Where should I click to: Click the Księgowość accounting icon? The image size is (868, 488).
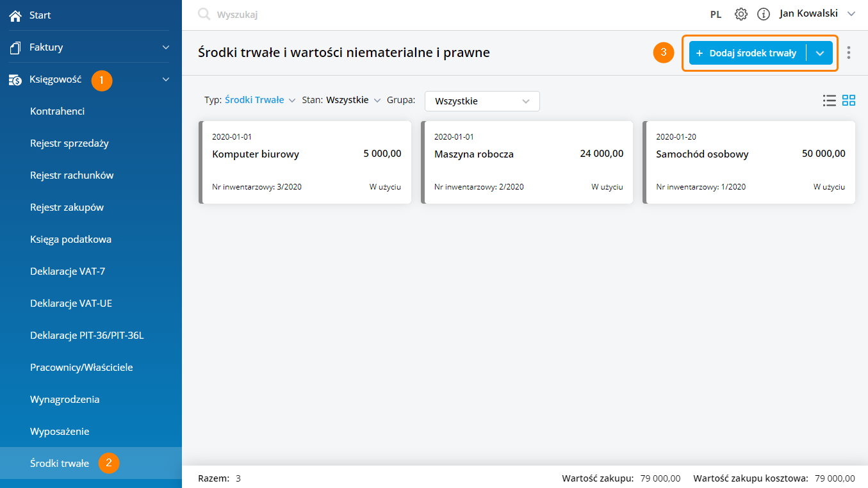(15, 80)
